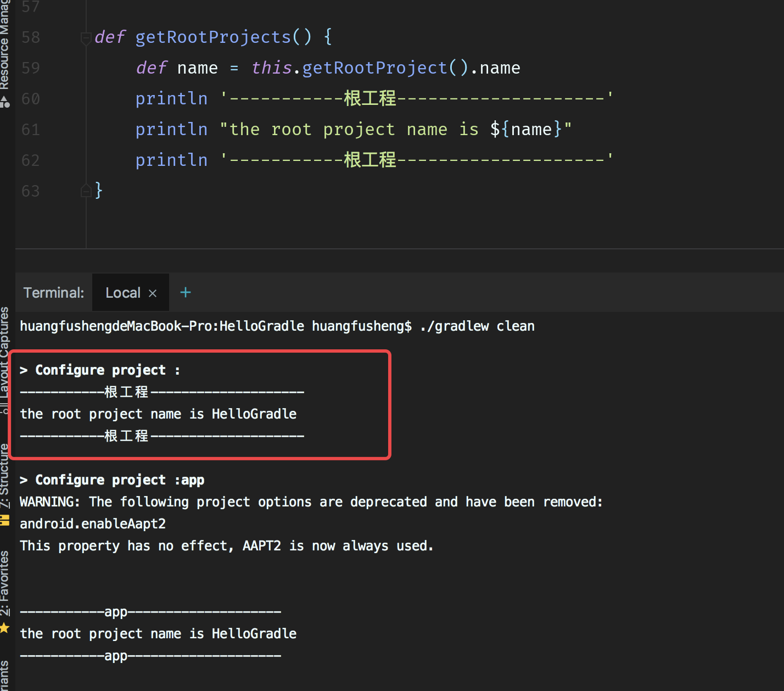Click the Resource Manager icon
The image size is (784, 691).
pyautogui.click(x=5, y=102)
